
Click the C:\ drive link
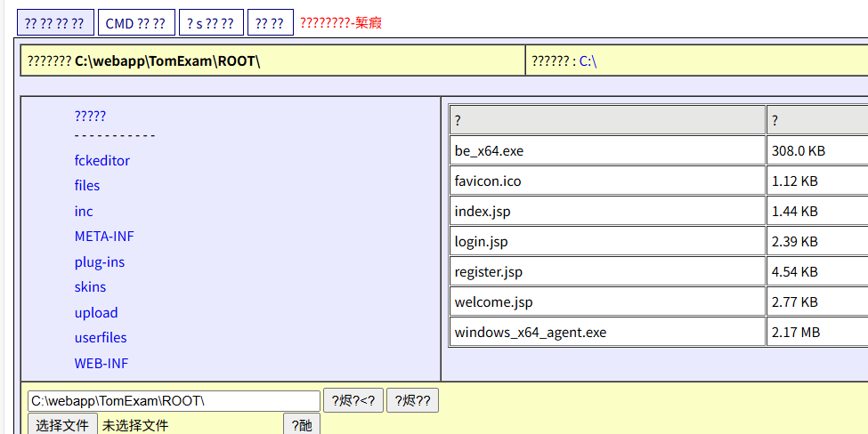pos(588,61)
